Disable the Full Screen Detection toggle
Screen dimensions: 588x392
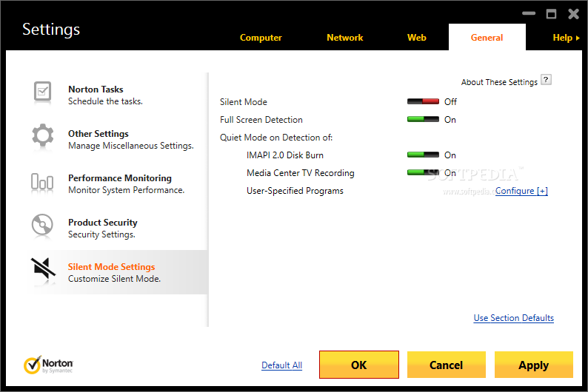(423, 120)
